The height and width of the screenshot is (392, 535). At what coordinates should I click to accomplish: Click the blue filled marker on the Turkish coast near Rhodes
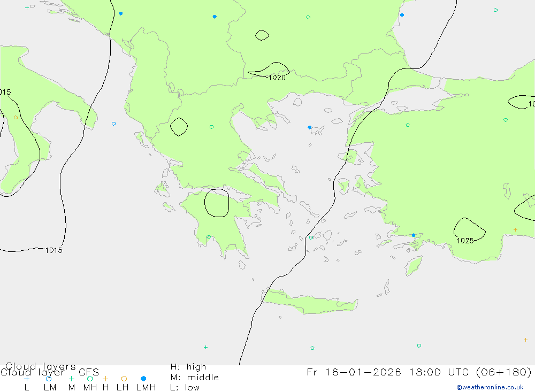(x=413, y=235)
